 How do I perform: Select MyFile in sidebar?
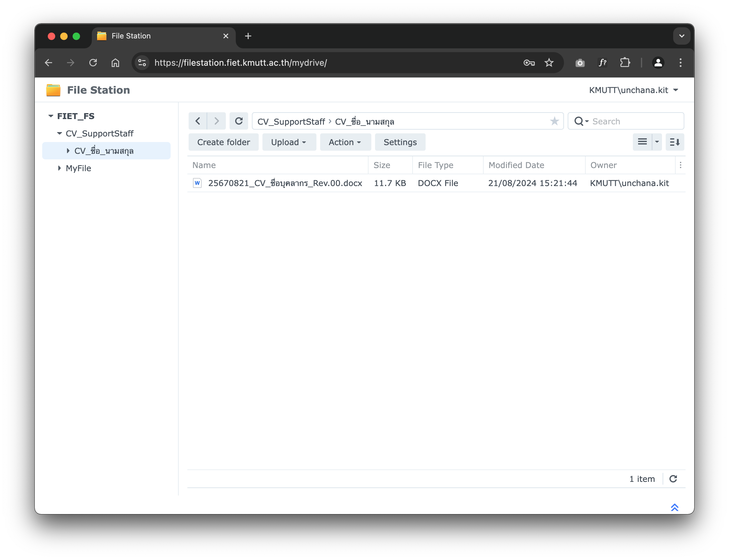point(78,168)
